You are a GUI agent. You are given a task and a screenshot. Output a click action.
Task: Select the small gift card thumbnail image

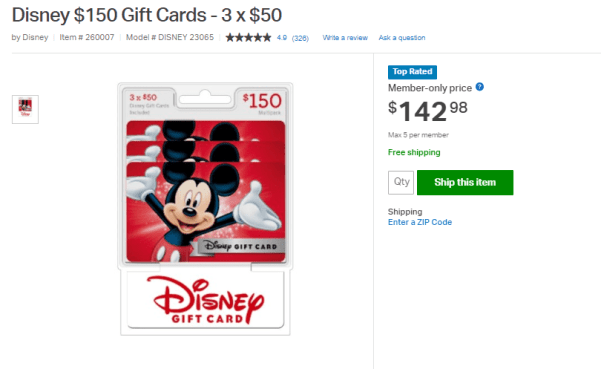click(25, 109)
